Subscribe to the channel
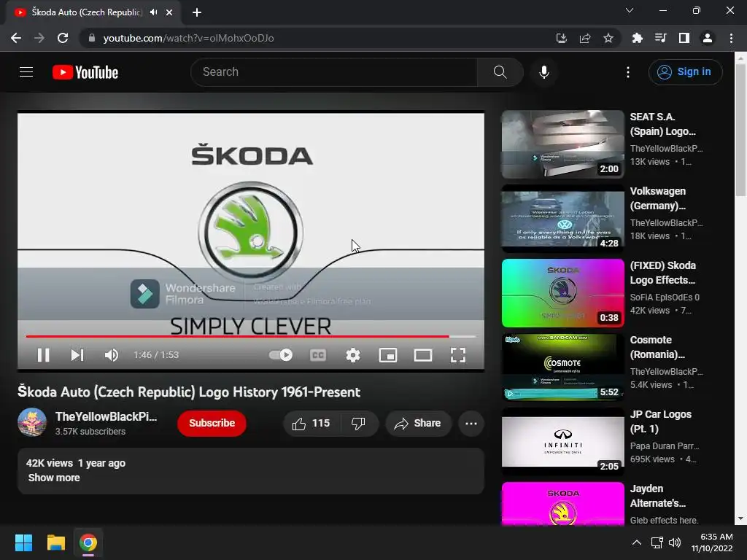 pyautogui.click(x=212, y=423)
